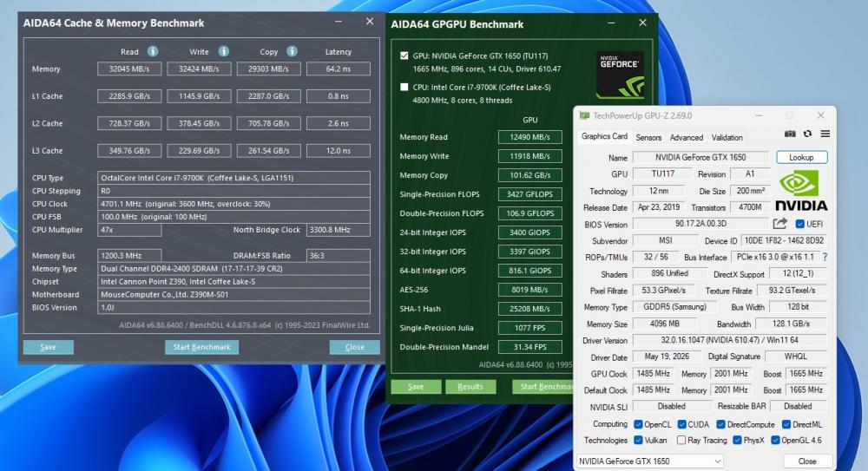Click BIOS export share icon in GPU-Z
This screenshot has width=868, height=471.
(x=780, y=224)
